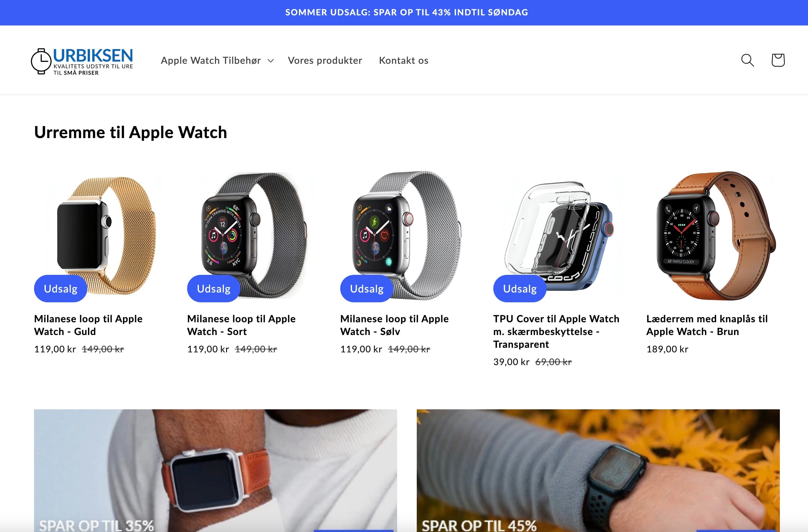Open the Milanese loop til Apple Watch - Sølv link

click(395, 325)
